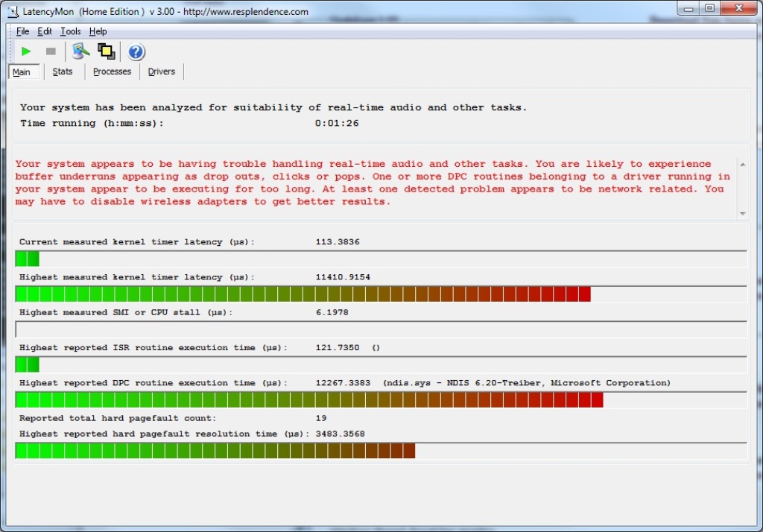Screen dimensions: 763x532
Task: Open help via the blue question mark
Action: click(x=136, y=51)
